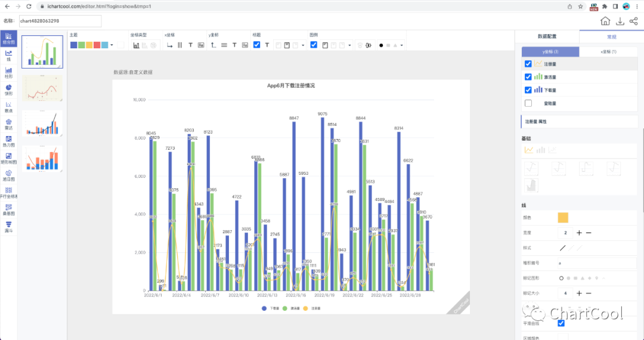Image resolution: width=644 pixels, height=340 pixels.
Task: Enable the 登陆量 series checkbox
Action: (528, 103)
